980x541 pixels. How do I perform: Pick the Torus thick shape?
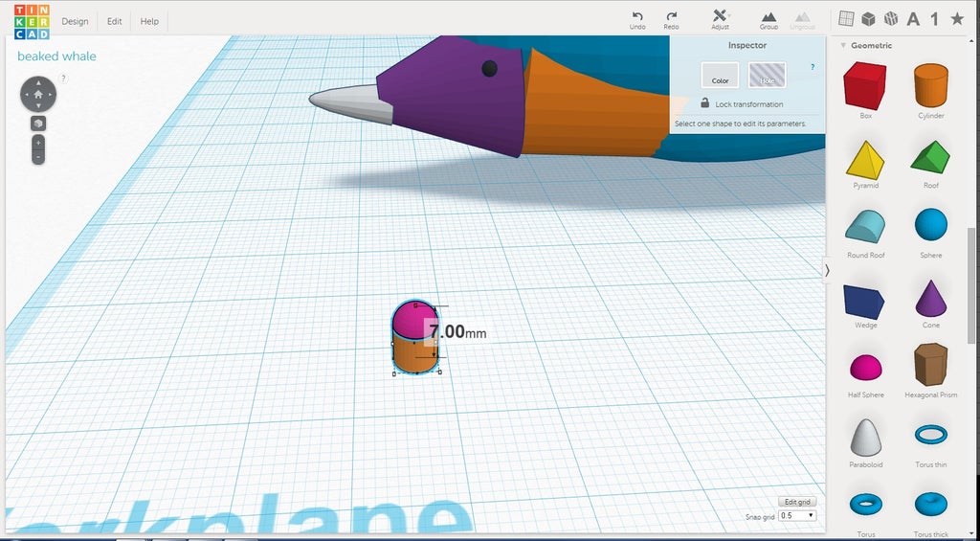(931, 504)
